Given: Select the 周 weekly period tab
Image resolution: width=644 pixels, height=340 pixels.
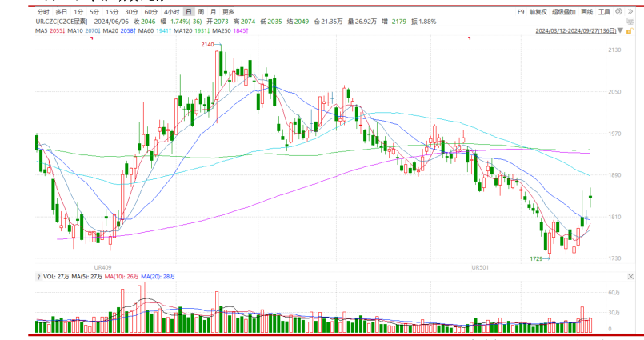Looking at the screenshot, I should pos(201,12).
